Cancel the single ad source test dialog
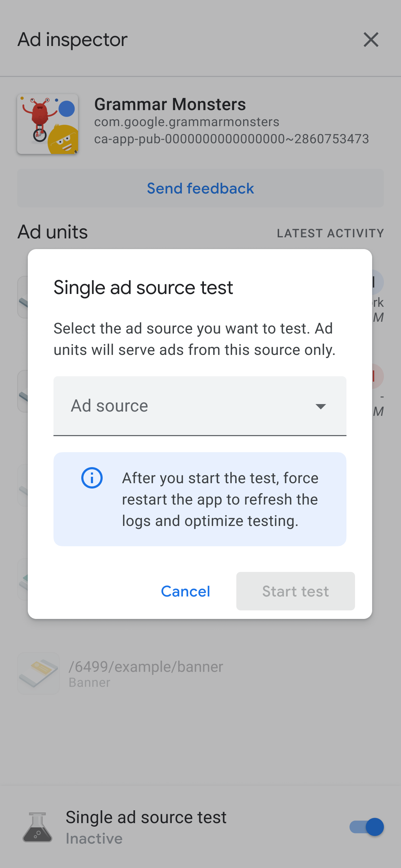This screenshot has width=401, height=868. pos(185,591)
